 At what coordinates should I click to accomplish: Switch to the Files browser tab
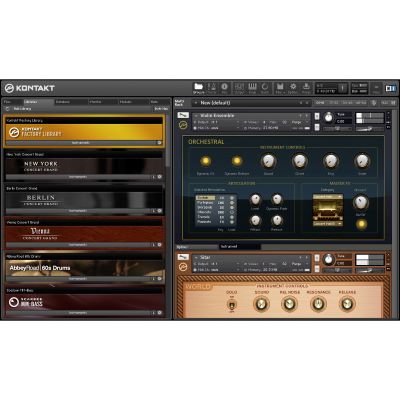pyautogui.click(x=13, y=102)
